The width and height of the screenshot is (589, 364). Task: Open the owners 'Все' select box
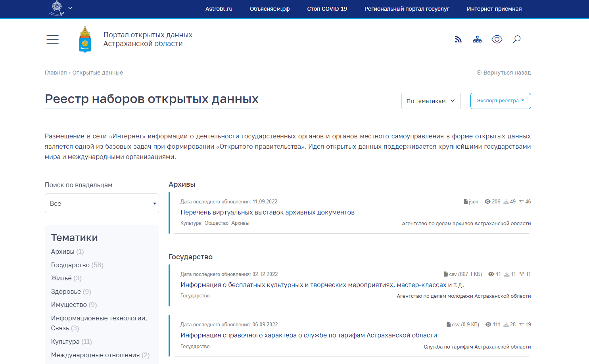click(102, 203)
